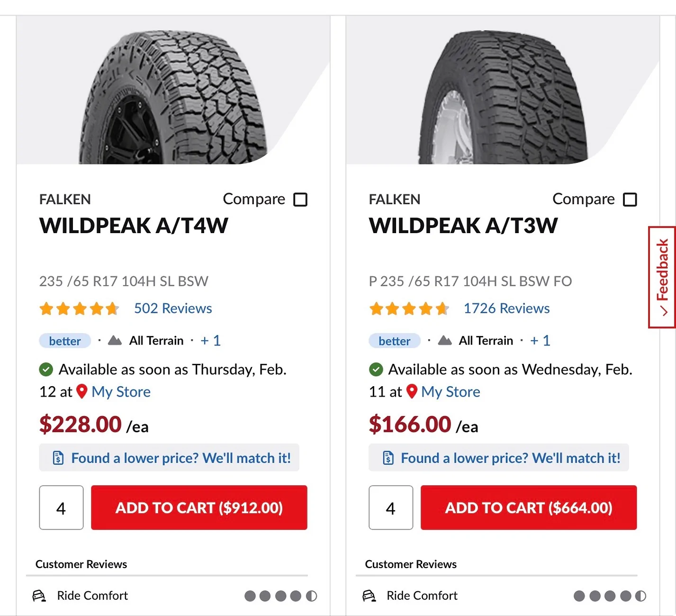Screen dimensions: 676x616
Task: Click price match document icon on A/T4W
Action: (x=58, y=458)
